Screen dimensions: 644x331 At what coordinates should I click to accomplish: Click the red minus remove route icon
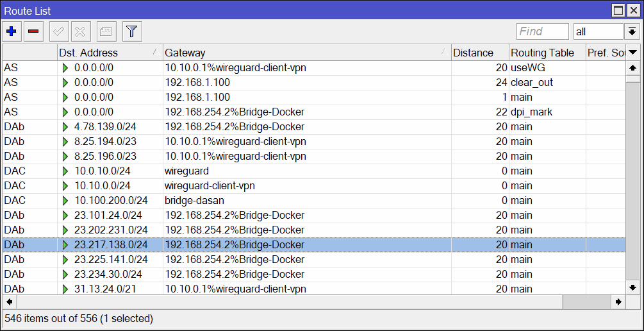coord(33,31)
